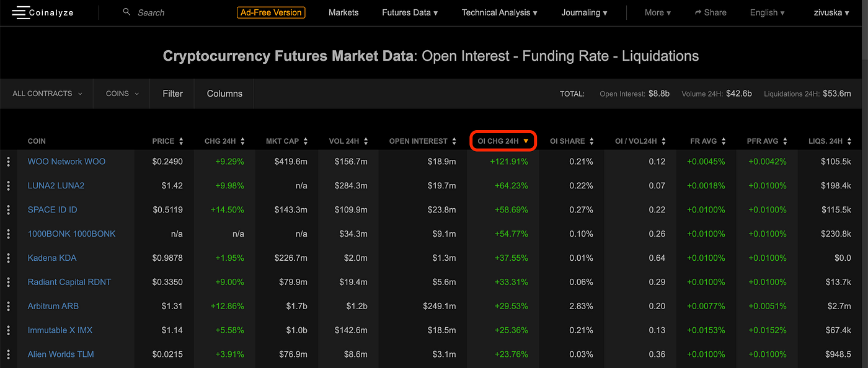Sort table by VOL 24H column
Viewport: 868px width, 368px height.
point(348,141)
